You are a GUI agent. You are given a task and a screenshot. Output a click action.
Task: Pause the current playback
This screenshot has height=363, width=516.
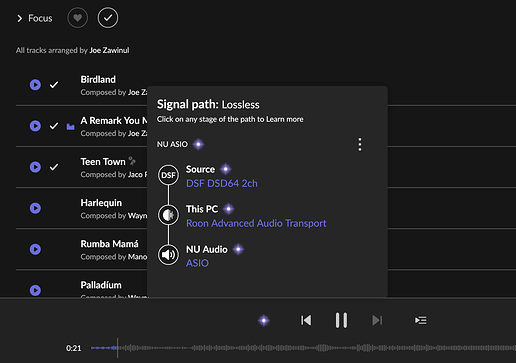(341, 320)
